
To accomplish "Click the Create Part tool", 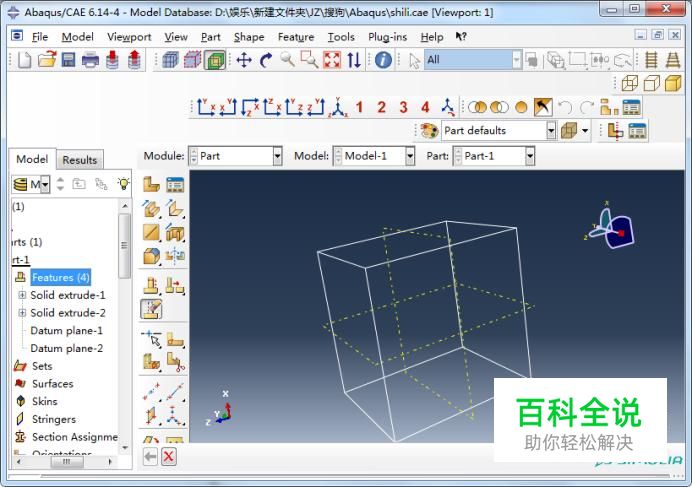I will 151,185.
